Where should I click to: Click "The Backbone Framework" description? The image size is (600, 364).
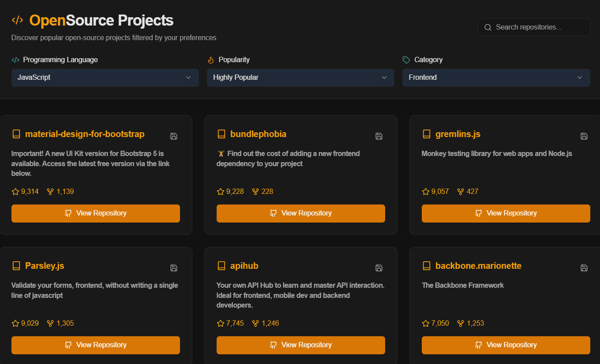[463, 286]
